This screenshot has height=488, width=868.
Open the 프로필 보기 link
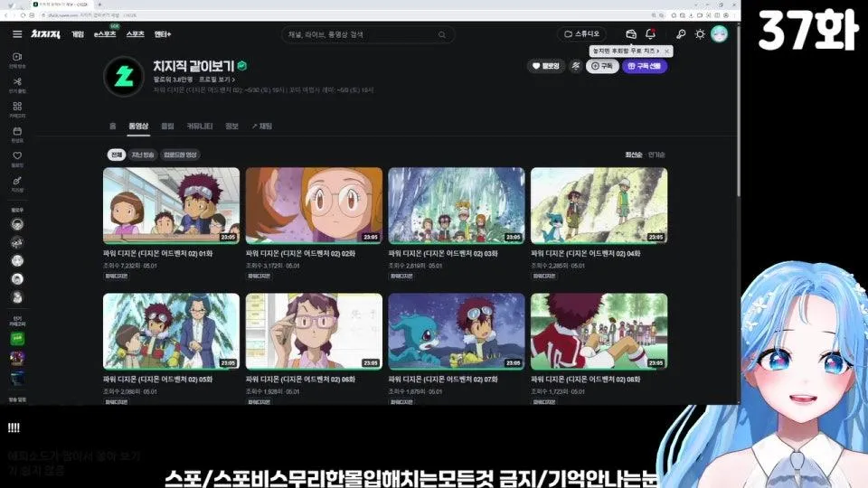[217, 80]
